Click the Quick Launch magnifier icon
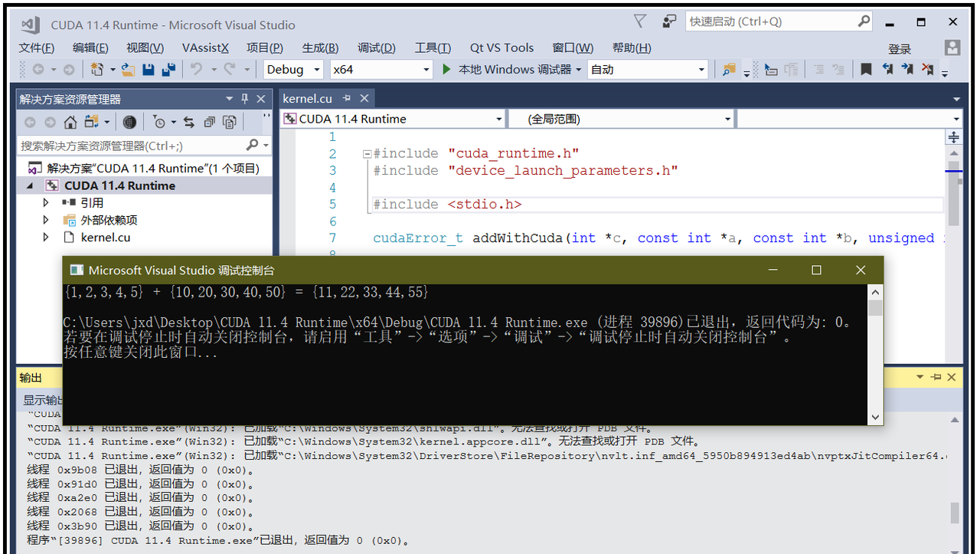Screen dimensions: 980x554 tap(863, 21)
